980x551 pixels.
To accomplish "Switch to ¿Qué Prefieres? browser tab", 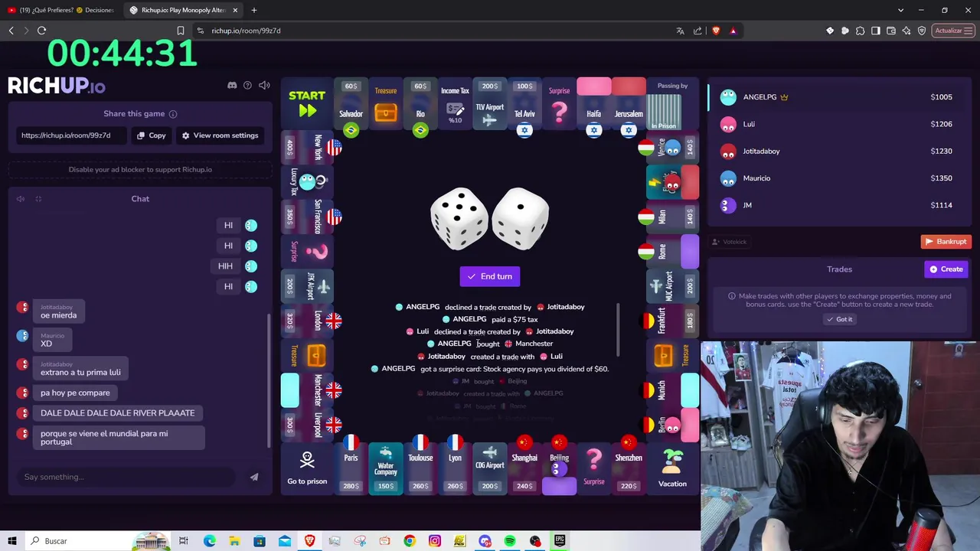I will pos(62,10).
